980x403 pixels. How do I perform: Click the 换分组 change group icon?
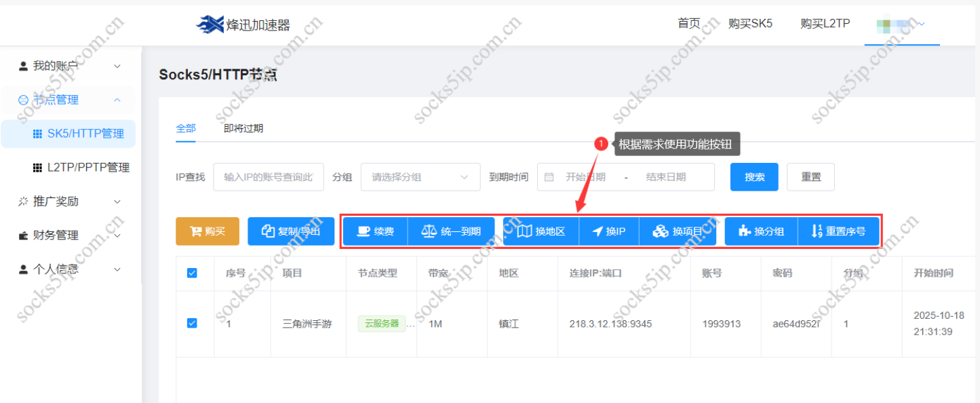[760, 231]
